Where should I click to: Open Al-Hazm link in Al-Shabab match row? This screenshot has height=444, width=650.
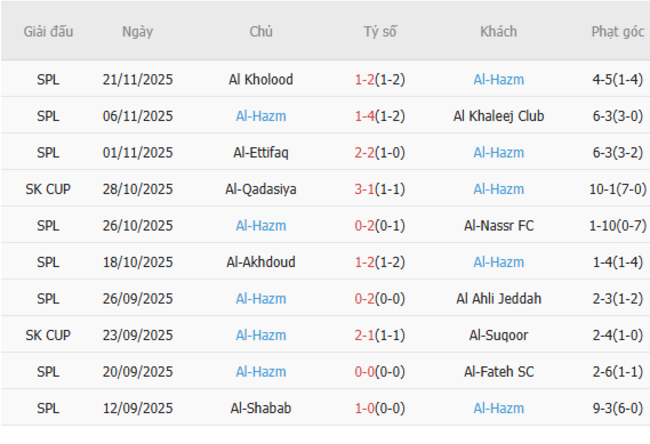coord(498,408)
